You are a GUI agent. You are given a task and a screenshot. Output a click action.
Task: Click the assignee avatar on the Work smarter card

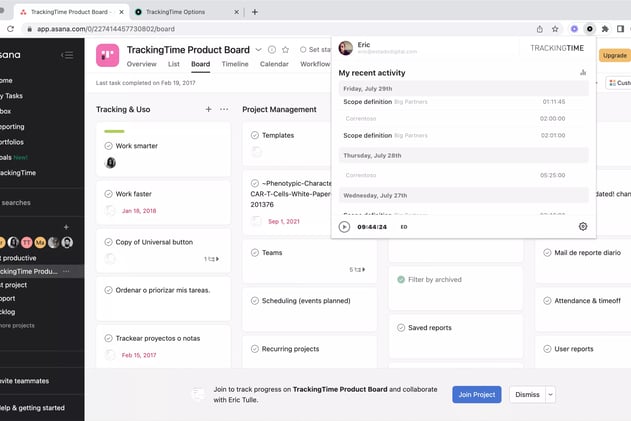coord(110,163)
